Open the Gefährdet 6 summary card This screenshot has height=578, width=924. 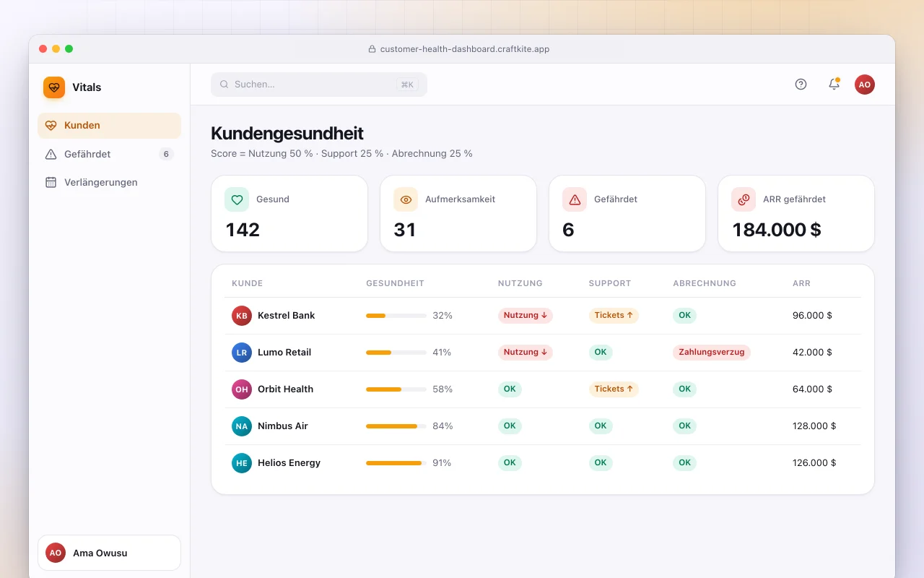tap(627, 214)
